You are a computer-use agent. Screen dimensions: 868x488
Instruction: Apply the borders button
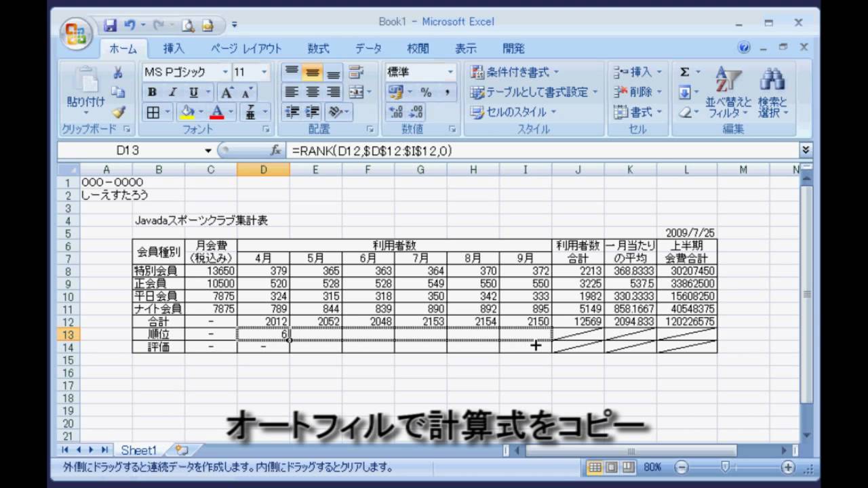[x=154, y=113]
